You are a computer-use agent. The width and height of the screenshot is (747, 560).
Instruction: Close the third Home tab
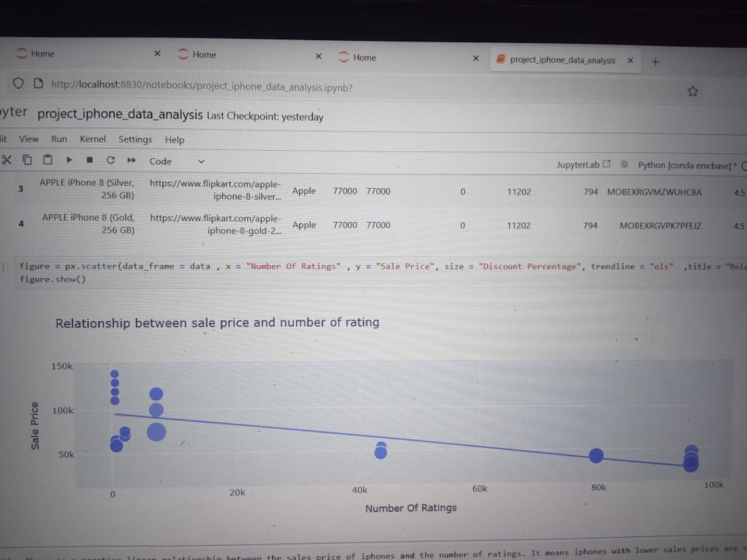click(x=475, y=58)
